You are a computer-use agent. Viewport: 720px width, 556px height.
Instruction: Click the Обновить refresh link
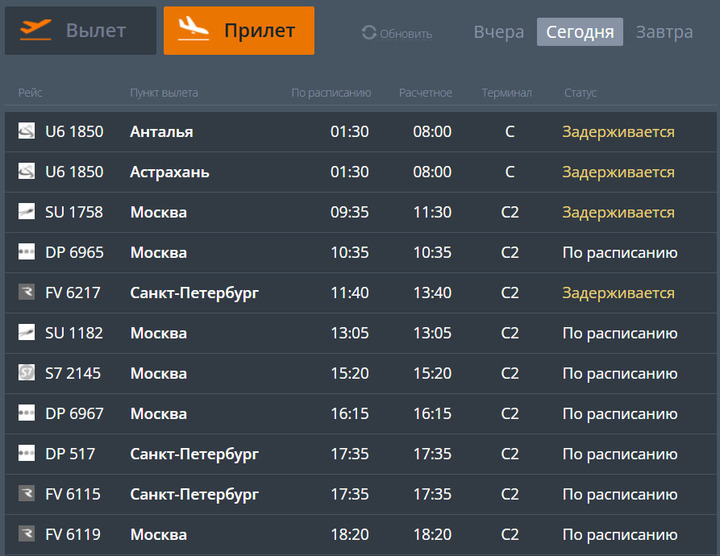pyautogui.click(x=406, y=34)
